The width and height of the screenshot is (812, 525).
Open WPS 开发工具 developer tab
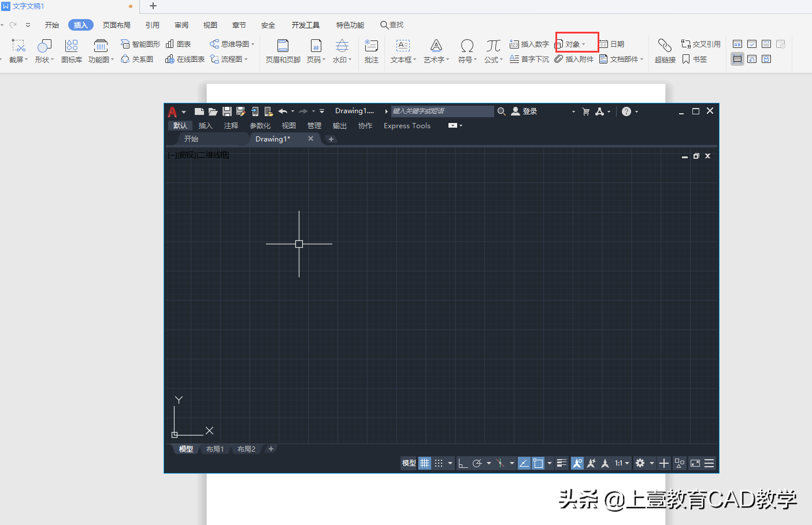coord(306,25)
